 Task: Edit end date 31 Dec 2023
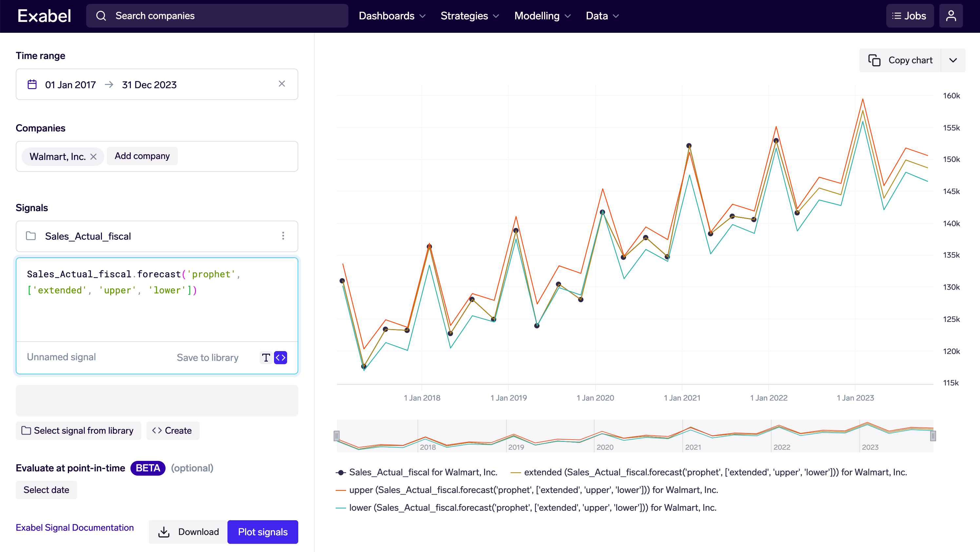(149, 85)
